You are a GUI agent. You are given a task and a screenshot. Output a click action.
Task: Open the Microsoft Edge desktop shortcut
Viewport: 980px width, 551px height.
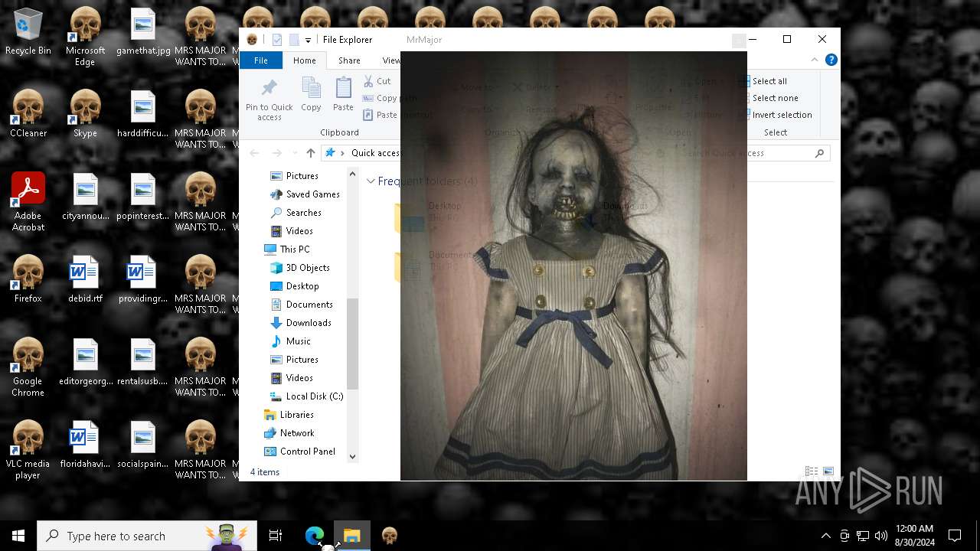click(x=85, y=37)
